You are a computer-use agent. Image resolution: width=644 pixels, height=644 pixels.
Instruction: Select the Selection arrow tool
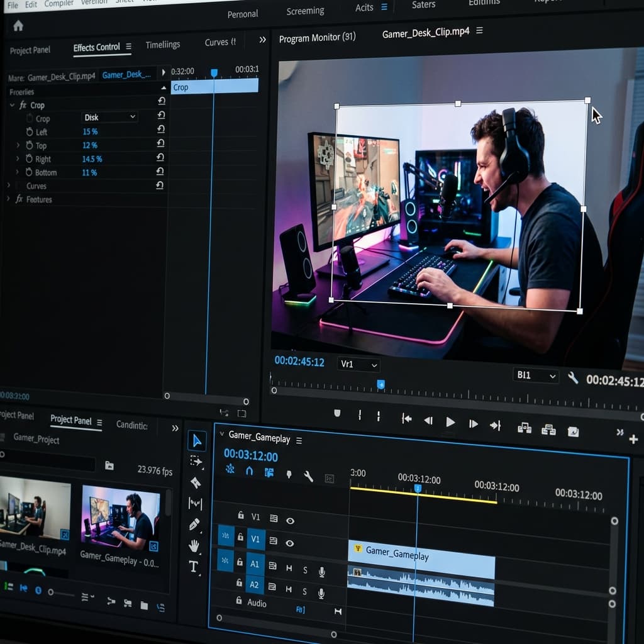(197, 441)
